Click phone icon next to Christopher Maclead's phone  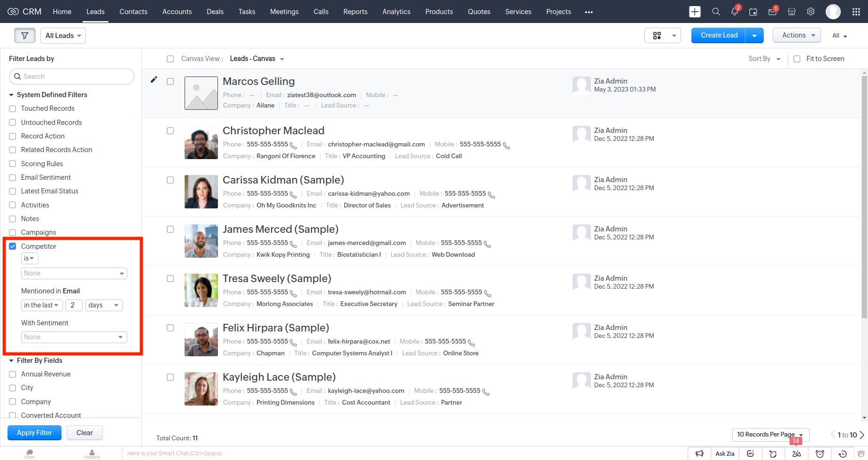293,145
